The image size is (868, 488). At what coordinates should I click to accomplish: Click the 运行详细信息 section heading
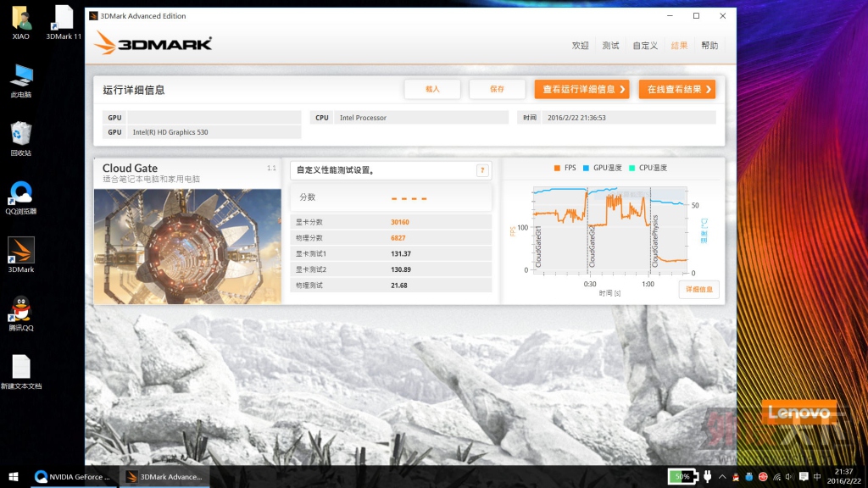[133, 90]
